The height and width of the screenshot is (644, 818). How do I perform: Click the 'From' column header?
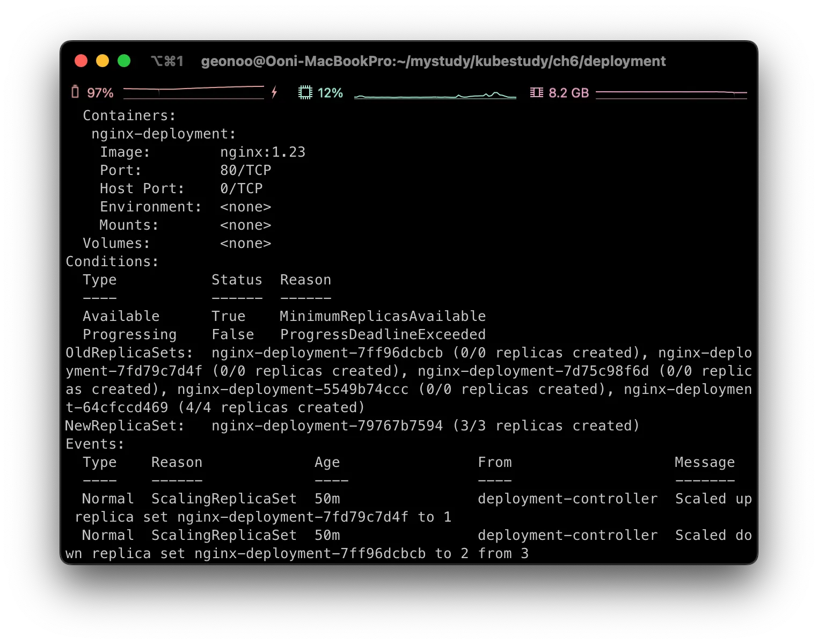point(494,462)
